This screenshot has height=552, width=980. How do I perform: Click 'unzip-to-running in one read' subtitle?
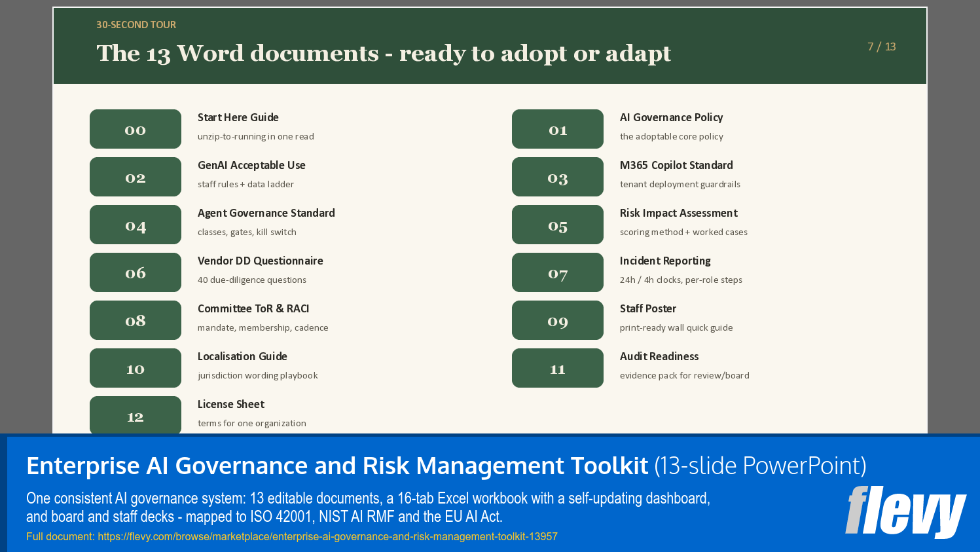(x=256, y=136)
